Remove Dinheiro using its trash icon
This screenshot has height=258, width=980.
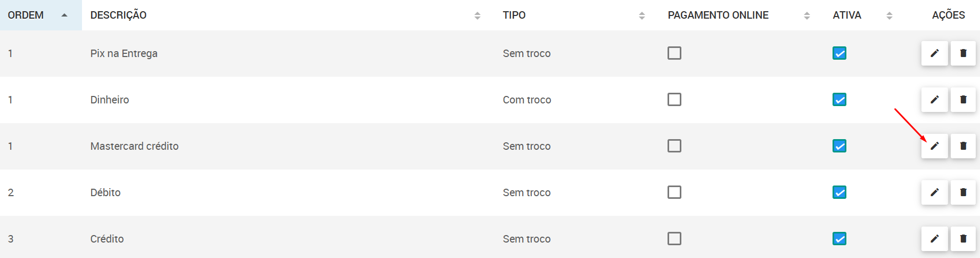(963, 100)
